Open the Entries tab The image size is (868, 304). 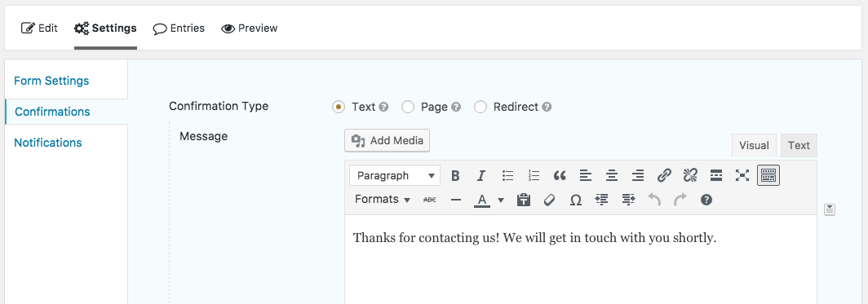179,28
